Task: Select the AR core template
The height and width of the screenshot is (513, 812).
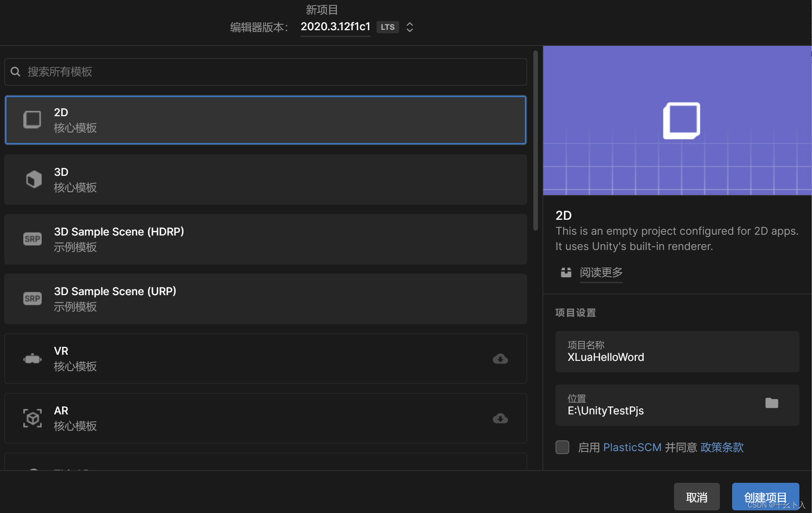Action: 266,418
